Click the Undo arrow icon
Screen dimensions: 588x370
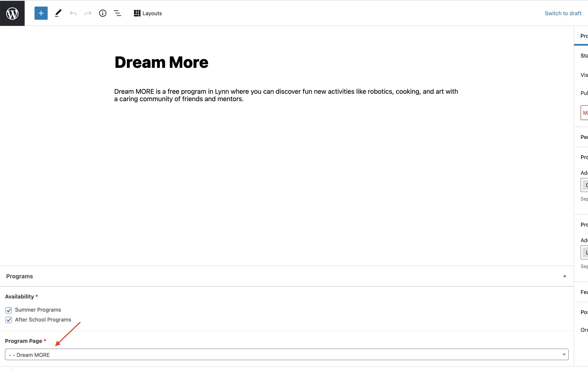tap(73, 13)
